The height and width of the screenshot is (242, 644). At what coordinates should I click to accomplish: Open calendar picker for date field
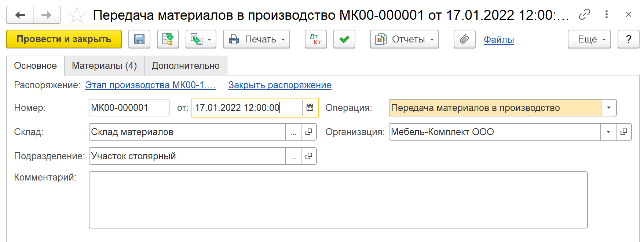pyautogui.click(x=310, y=108)
